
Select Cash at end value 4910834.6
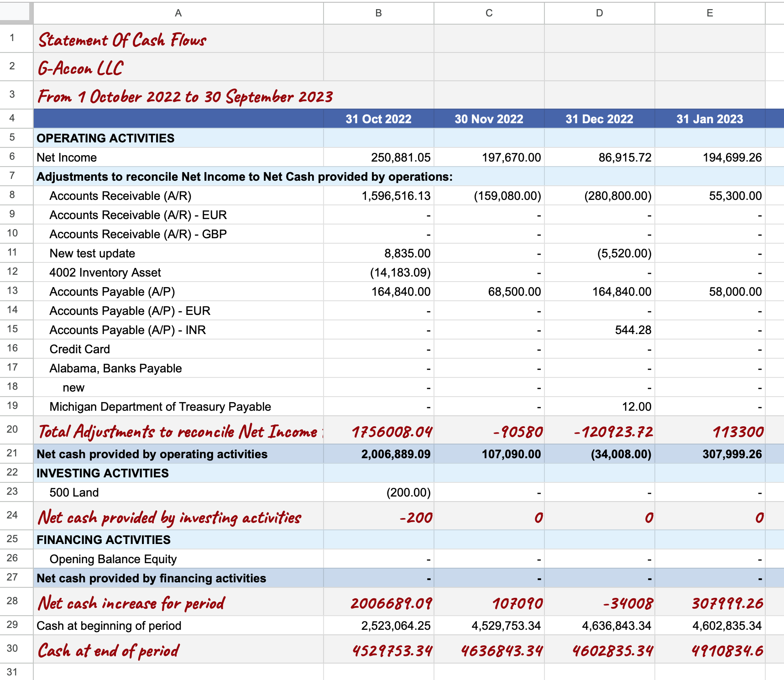pyautogui.click(x=710, y=649)
